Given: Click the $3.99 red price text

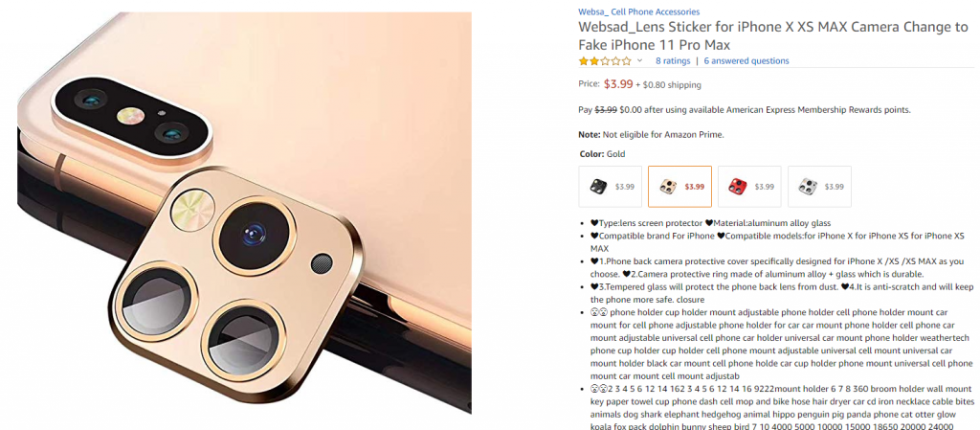Looking at the screenshot, I should point(618,83).
